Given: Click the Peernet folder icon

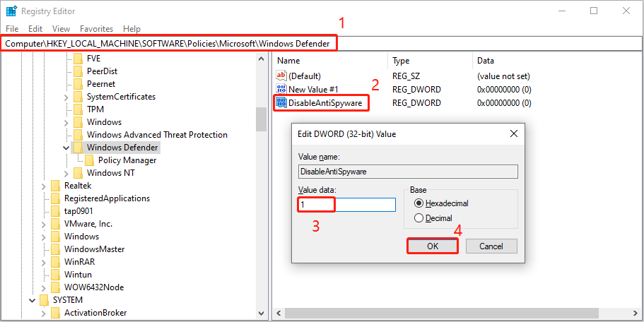Looking at the screenshot, I should pyautogui.click(x=78, y=84).
